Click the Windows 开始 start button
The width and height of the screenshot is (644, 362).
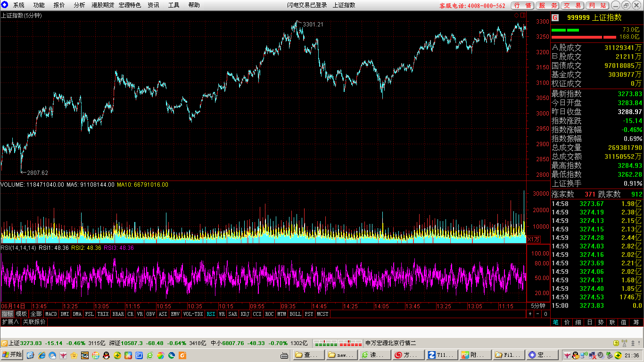point(13,355)
